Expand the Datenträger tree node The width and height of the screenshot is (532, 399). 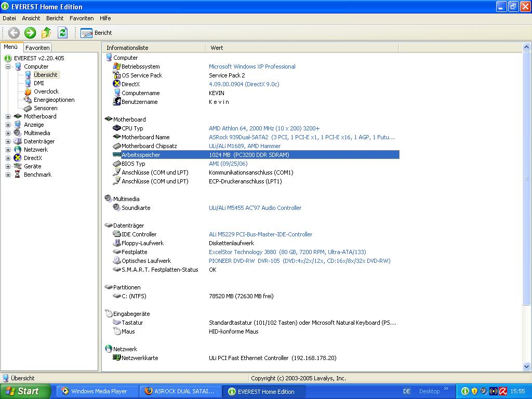pos(8,141)
